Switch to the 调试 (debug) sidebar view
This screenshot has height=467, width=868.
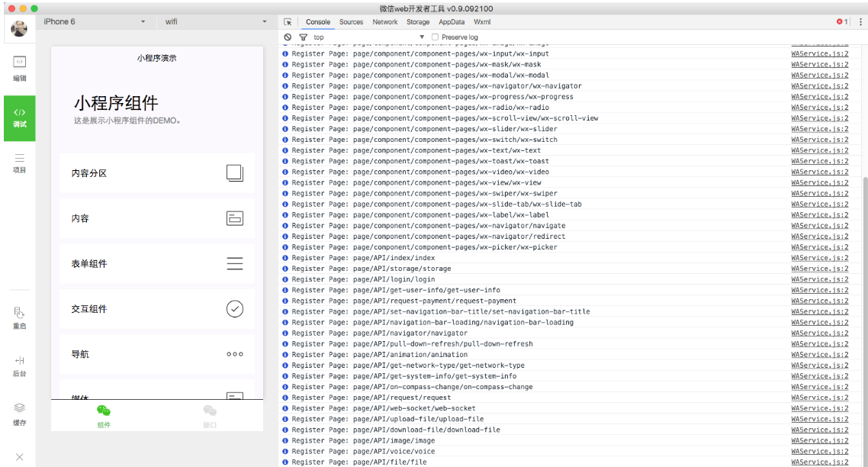pos(19,118)
